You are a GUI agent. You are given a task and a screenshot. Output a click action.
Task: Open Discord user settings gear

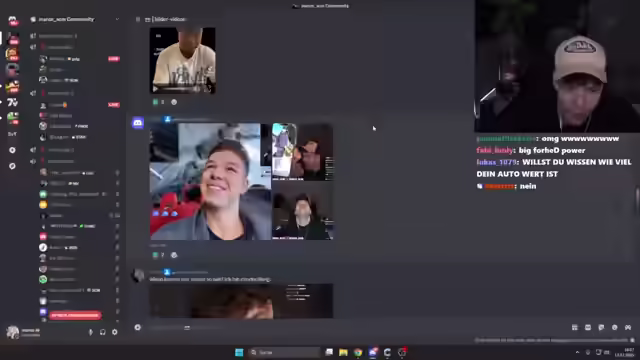(115, 332)
